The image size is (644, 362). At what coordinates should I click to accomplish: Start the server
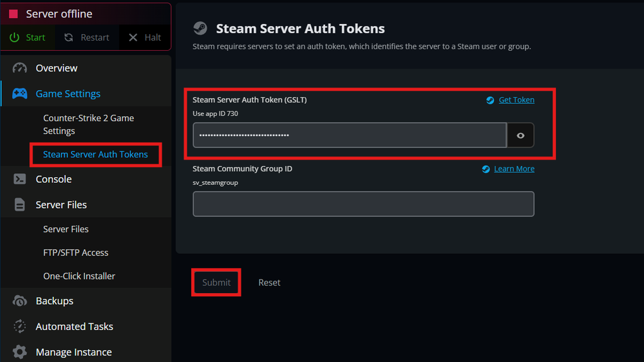click(28, 37)
